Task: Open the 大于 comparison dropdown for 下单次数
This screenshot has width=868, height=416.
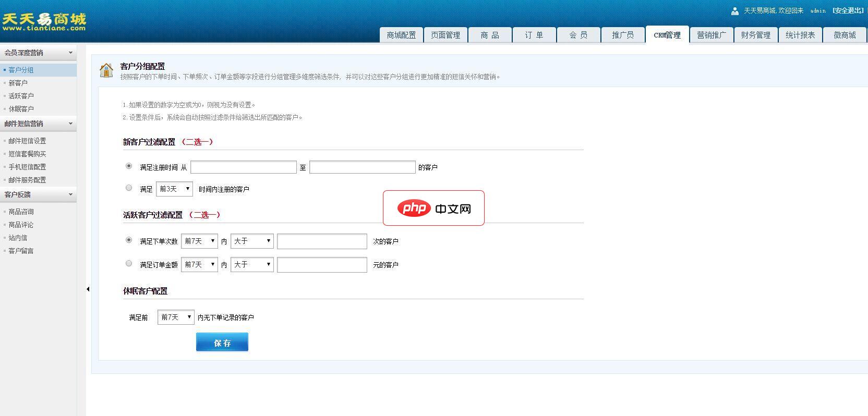Action: tap(252, 241)
